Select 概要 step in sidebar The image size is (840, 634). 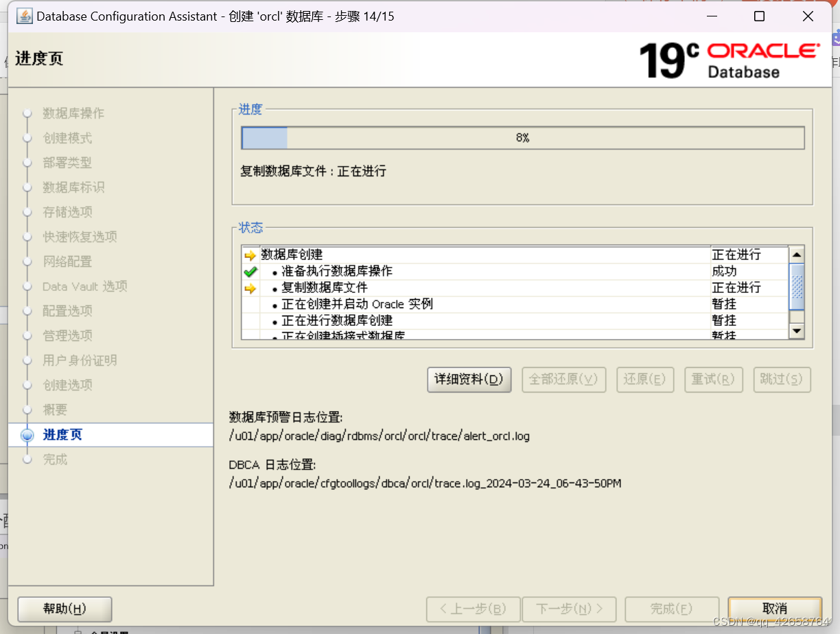tap(55, 410)
